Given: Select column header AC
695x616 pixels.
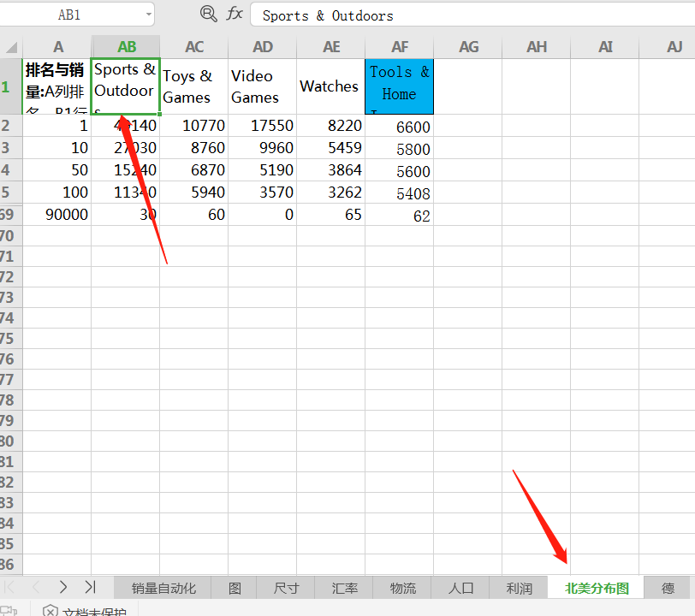Looking at the screenshot, I should [194, 47].
